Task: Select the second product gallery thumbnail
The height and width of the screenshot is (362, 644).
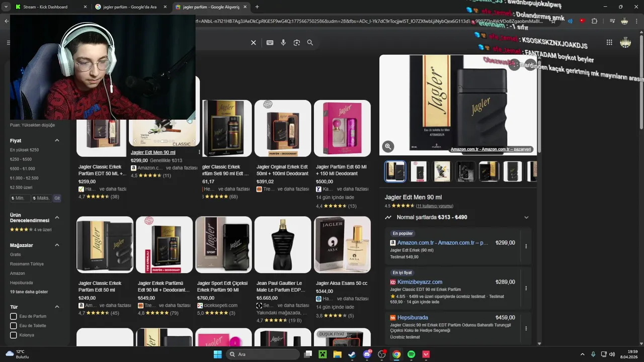Action: [x=419, y=171]
